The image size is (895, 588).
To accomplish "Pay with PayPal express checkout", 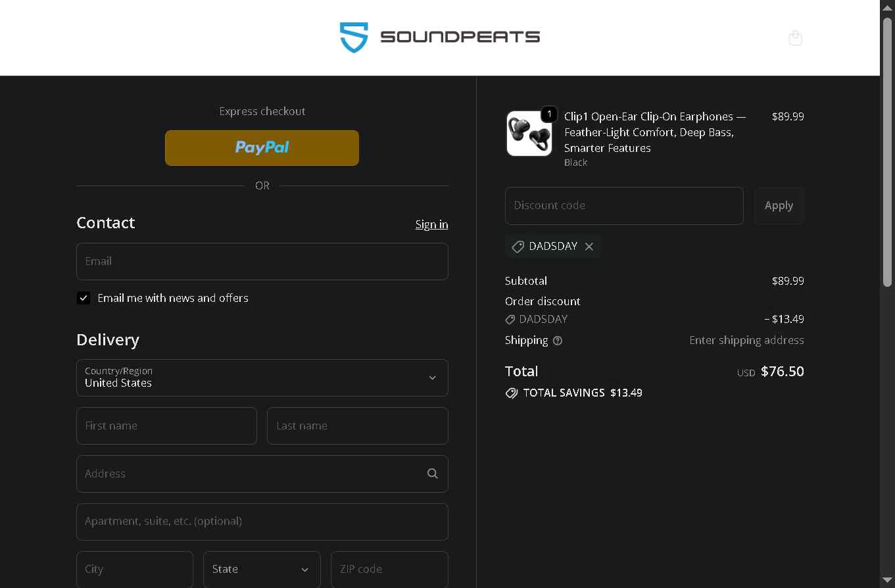I will pos(262,148).
